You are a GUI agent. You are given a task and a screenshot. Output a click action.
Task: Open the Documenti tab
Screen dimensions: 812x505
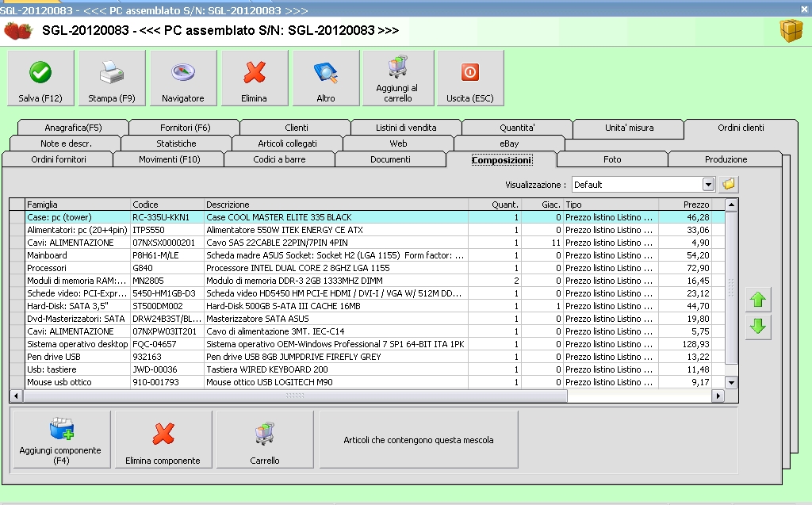pyautogui.click(x=390, y=159)
